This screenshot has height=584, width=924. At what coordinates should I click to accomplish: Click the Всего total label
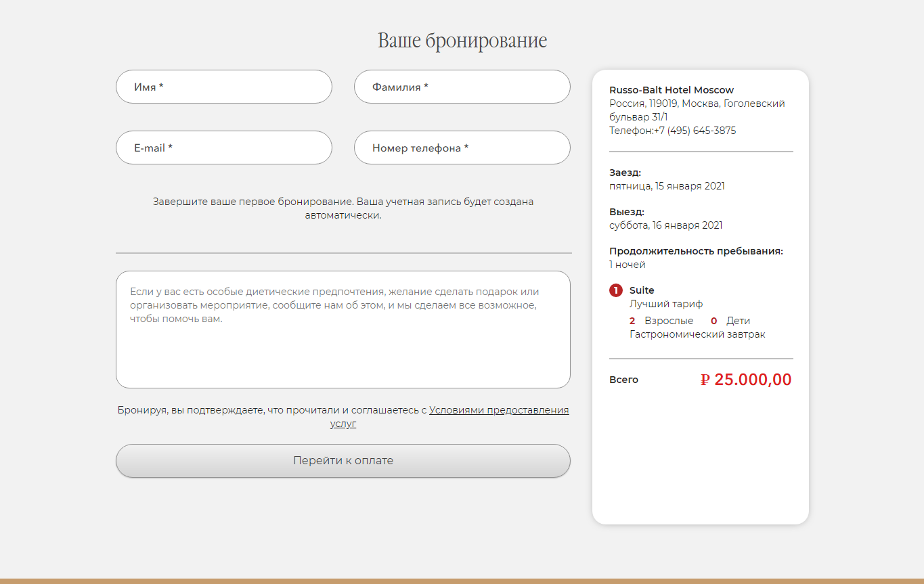pos(623,380)
